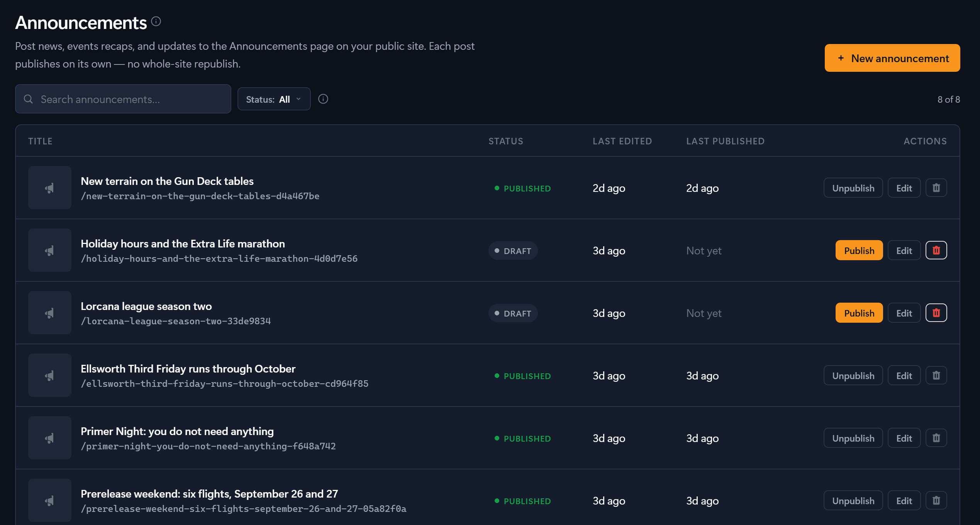Click megaphone thumbnail for Prerelease weekend post
980x525 pixels.
[x=50, y=501]
